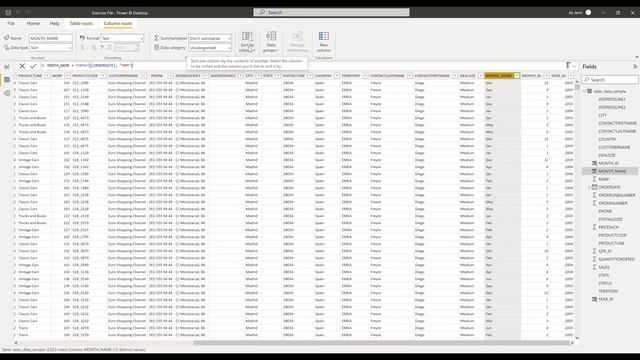The image size is (640, 360).
Task: Expand the ORDERDATE hierarchy in Fields
Action: click(x=589, y=187)
